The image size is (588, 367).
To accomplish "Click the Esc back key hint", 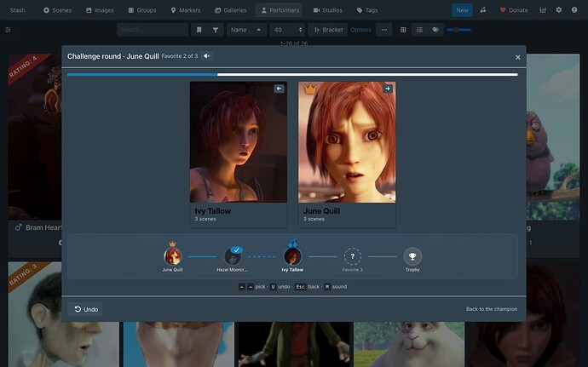I will pos(300,287).
